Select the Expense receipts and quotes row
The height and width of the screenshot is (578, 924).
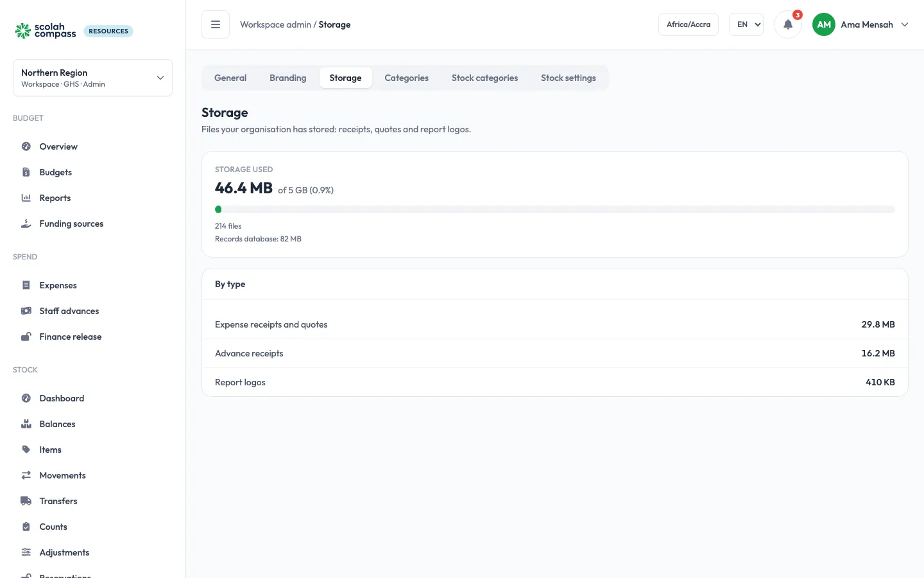tap(555, 324)
